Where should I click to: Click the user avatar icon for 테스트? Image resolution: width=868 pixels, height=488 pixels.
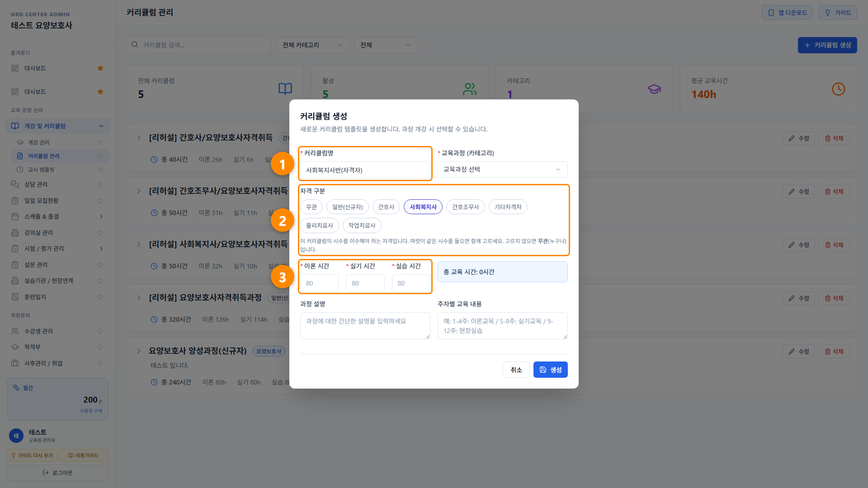(x=16, y=436)
